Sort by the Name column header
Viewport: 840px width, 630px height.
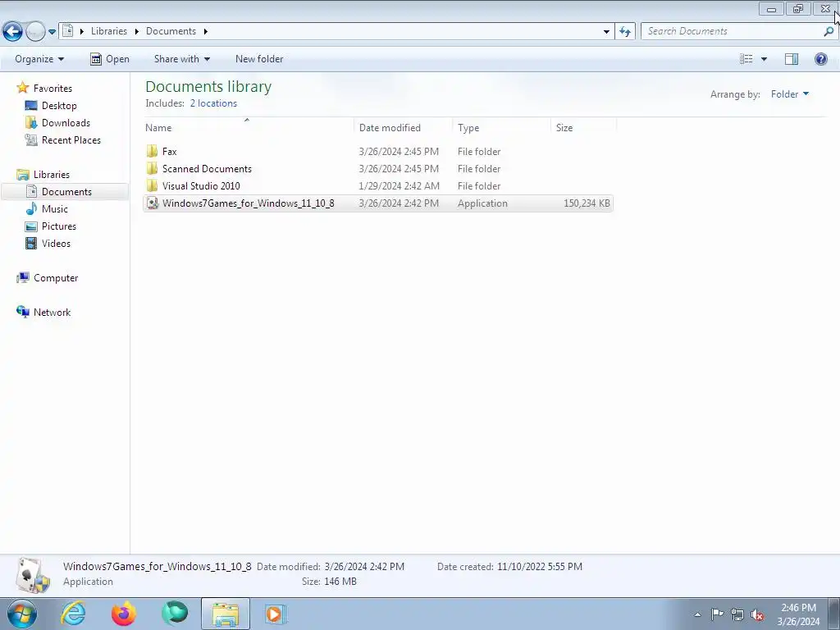(249, 127)
